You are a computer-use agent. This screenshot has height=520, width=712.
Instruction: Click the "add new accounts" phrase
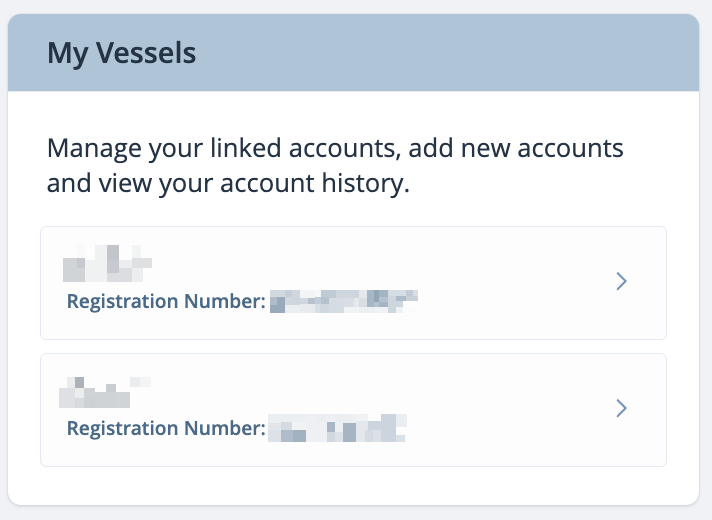[x=516, y=148]
